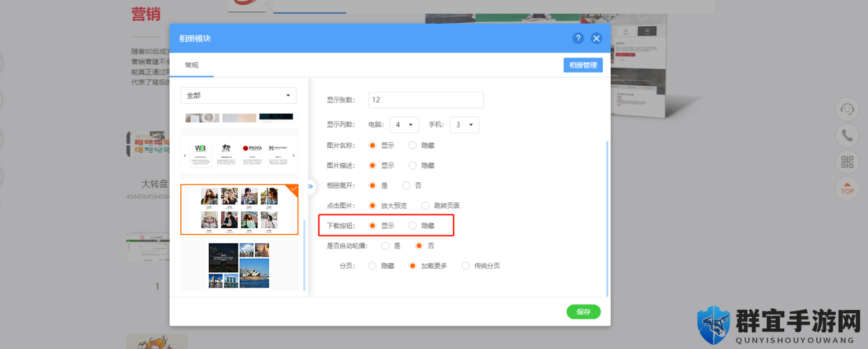Collapse panel with double-arrow » icon
The height and width of the screenshot is (349, 868).
310,186
